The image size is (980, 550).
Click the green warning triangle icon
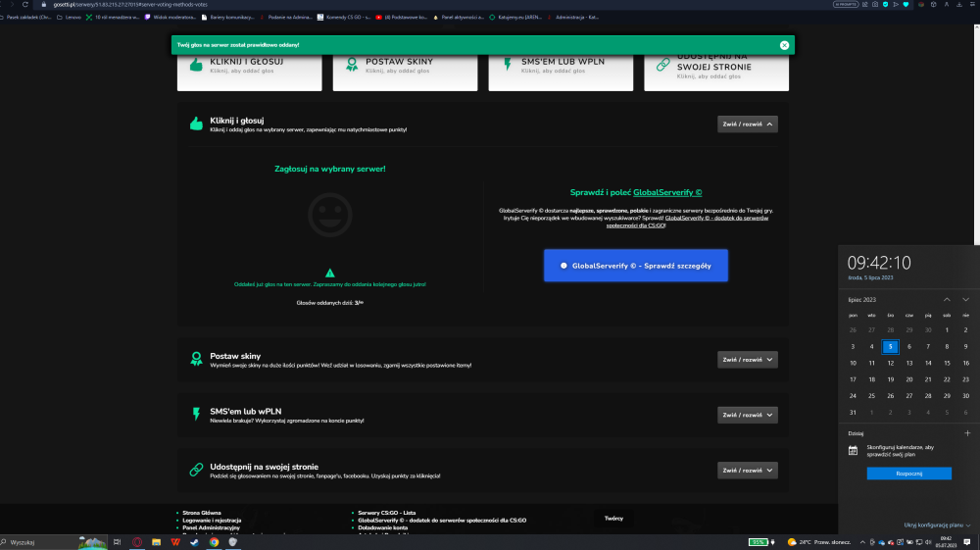tap(330, 274)
